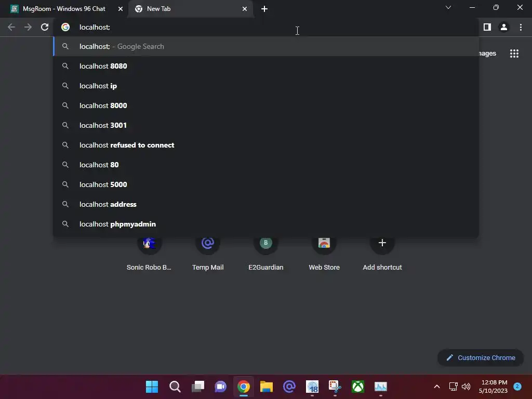Open the resource monitor graph app

381,387
